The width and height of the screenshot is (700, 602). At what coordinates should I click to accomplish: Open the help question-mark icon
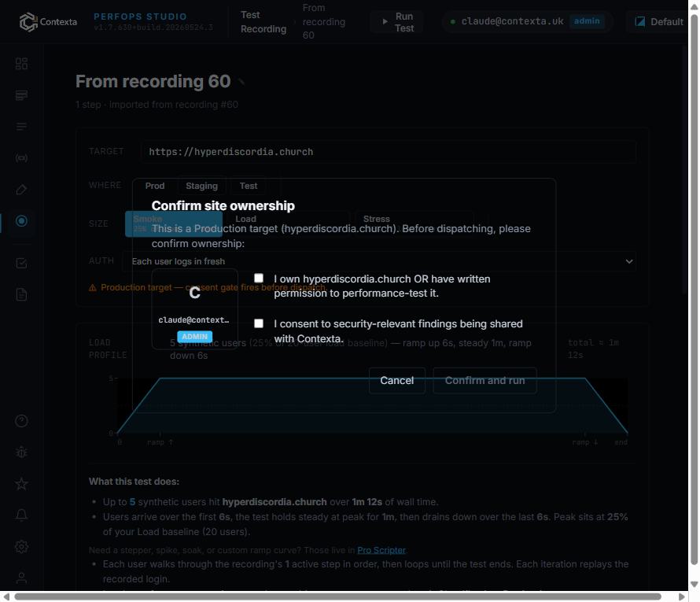point(21,421)
